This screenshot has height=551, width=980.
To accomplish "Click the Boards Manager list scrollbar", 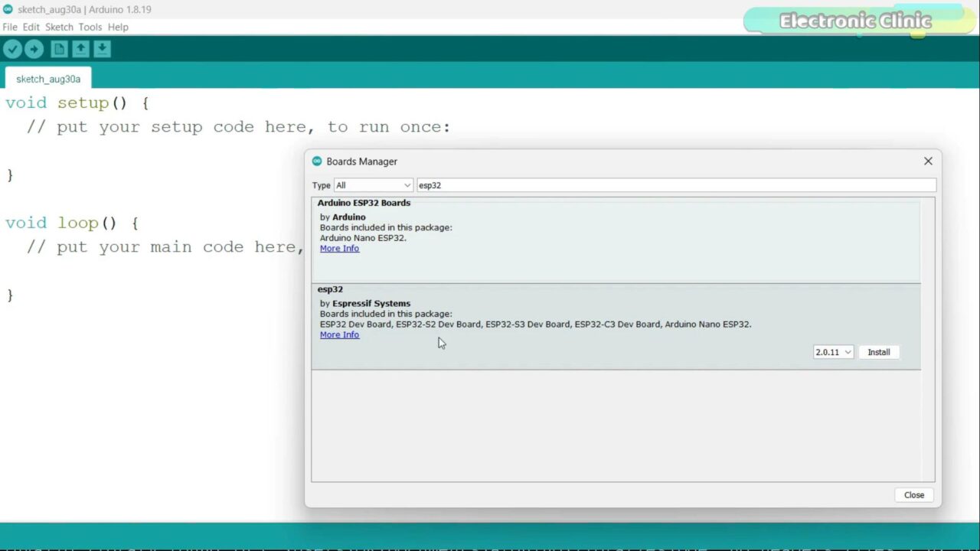I will click(x=928, y=340).
